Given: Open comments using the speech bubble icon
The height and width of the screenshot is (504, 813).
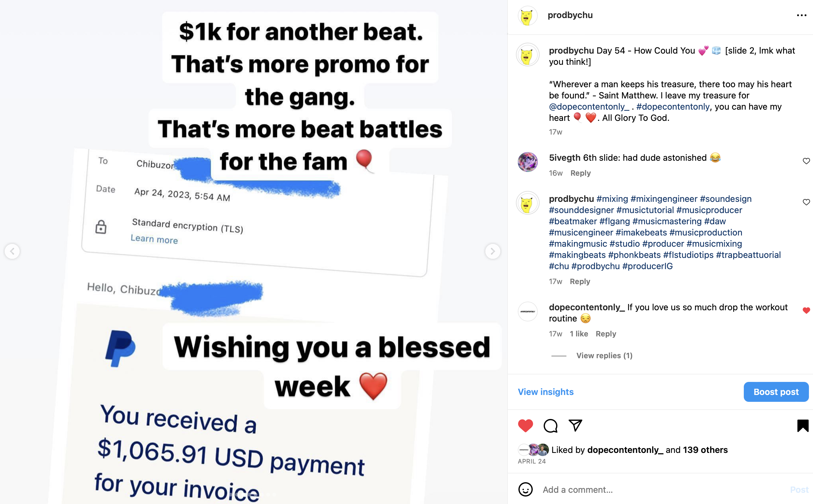Looking at the screenshot, I should [x=551, y=426].
